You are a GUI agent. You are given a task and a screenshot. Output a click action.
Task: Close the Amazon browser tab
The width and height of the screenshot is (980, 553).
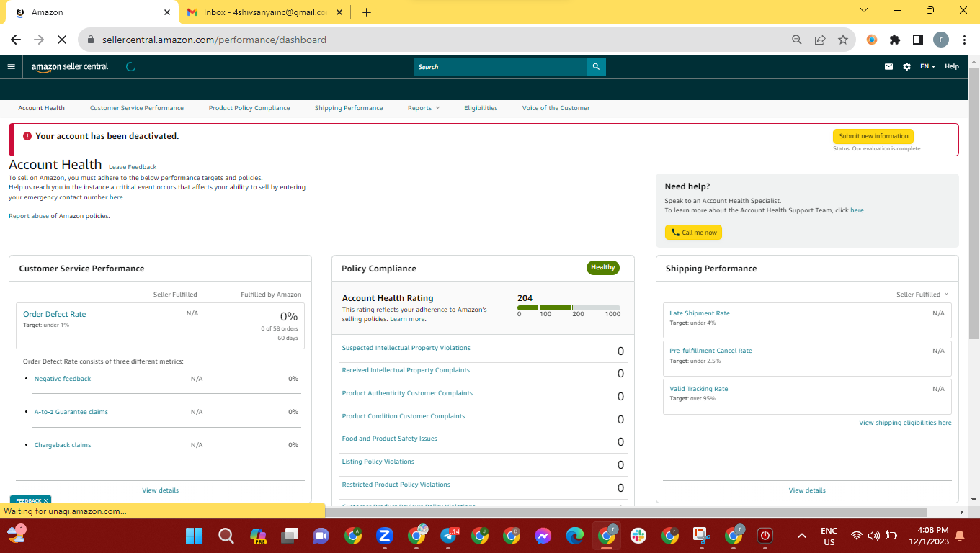[167, 12]
